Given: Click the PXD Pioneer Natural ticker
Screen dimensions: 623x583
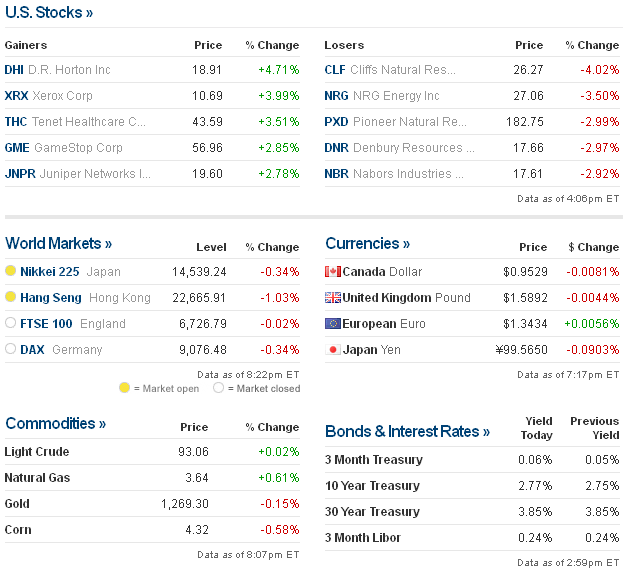Looking at the screenshot, I should [336, 122].
